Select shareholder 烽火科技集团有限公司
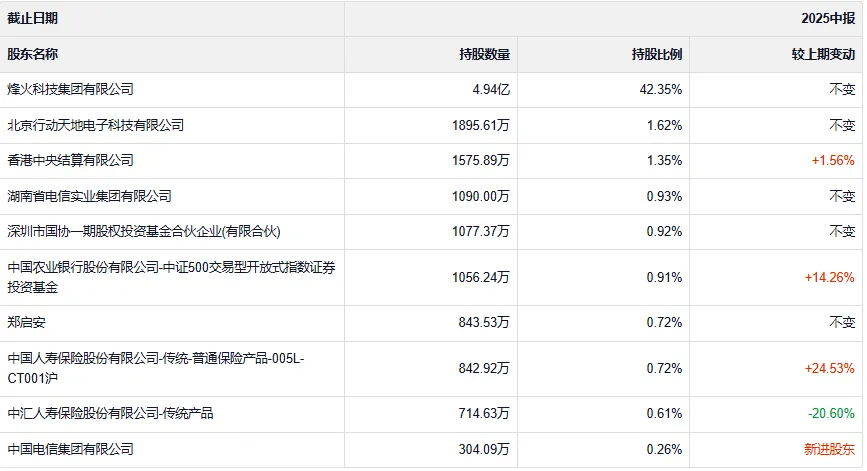867x471 pixels. point(70,90)
